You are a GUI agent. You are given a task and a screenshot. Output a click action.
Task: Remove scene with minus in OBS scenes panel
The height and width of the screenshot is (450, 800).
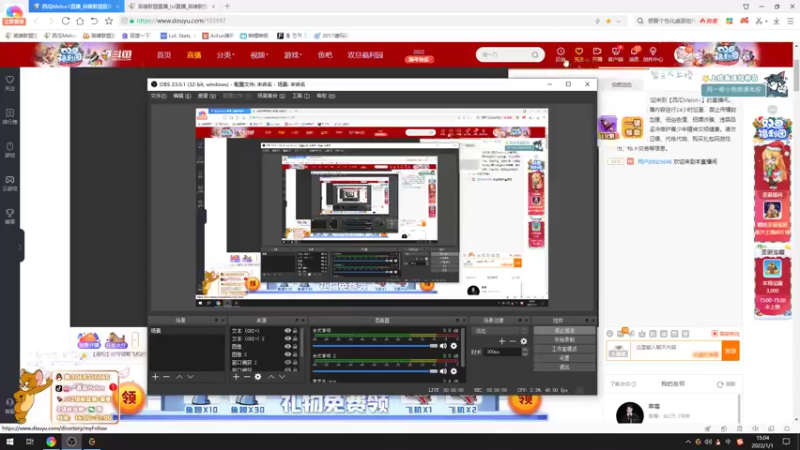166,377
